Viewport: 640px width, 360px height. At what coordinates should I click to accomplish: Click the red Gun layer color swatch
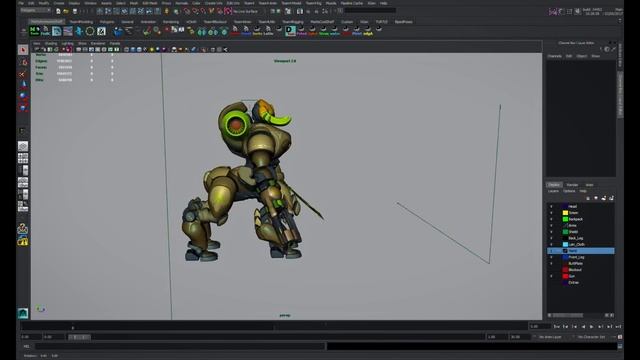pyautogui.click(x=565, y=276)
